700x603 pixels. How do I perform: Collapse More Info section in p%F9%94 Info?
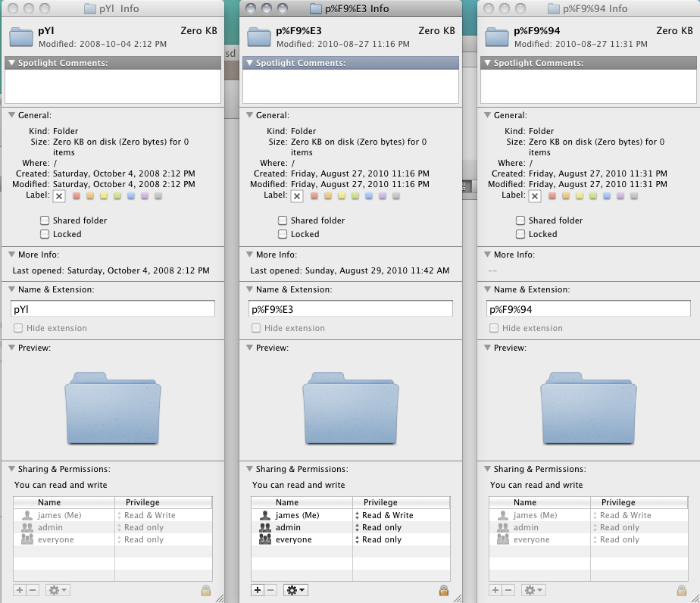488,255
